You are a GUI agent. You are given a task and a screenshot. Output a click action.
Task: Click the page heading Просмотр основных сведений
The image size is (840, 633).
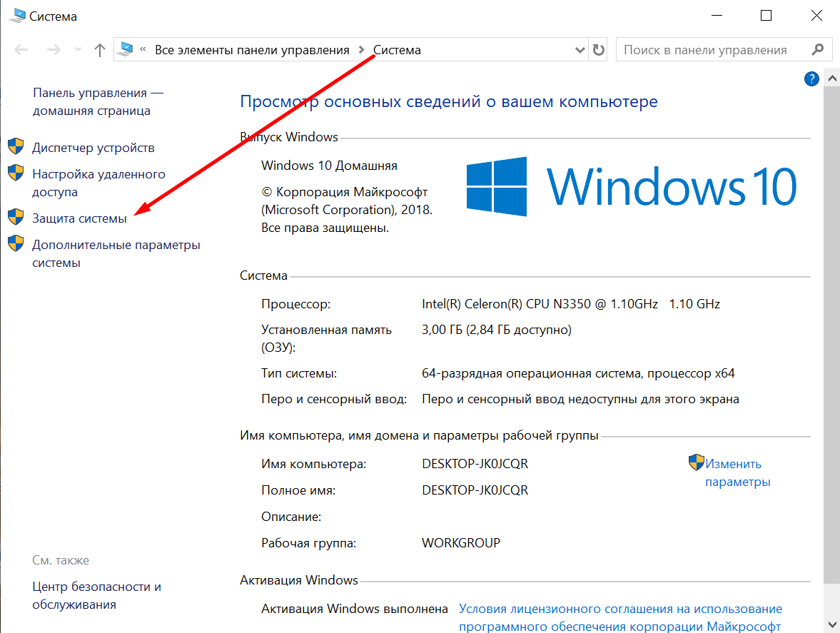coord(448,102)
